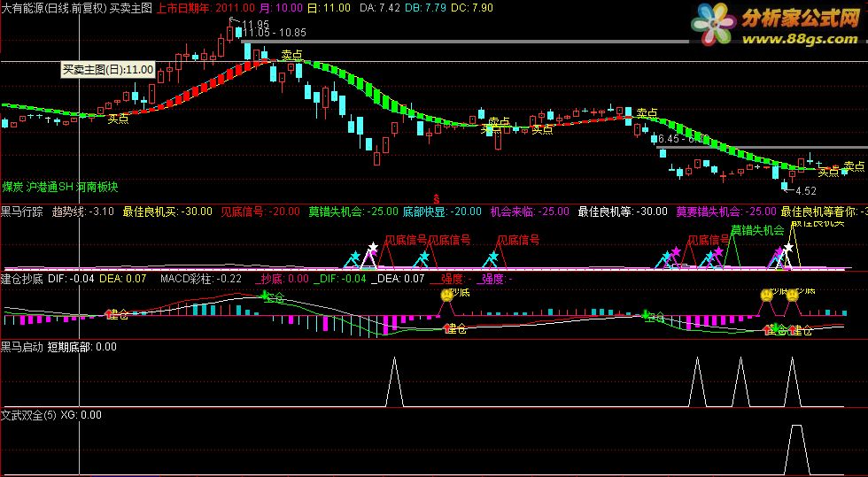Click the 莫错失机会: -25.00 legend value

click(x=353, y=211)
